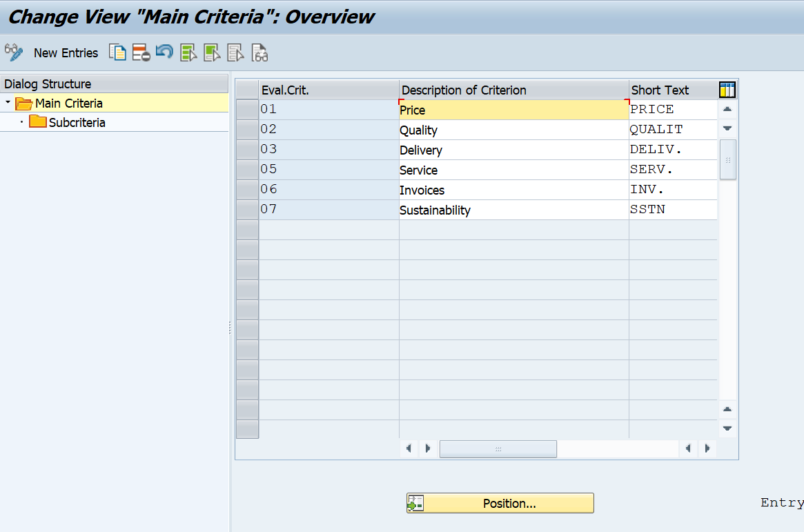Viewport: 804px width, 532px height.
Task: Click the panel splitter handle dots
Action: (x=230, y=328)
